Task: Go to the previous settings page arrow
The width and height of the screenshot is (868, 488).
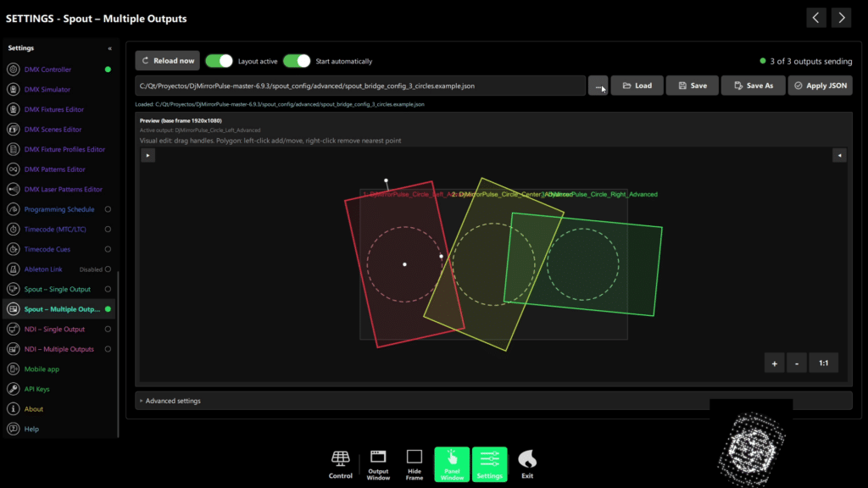Action: click(816, 18)
